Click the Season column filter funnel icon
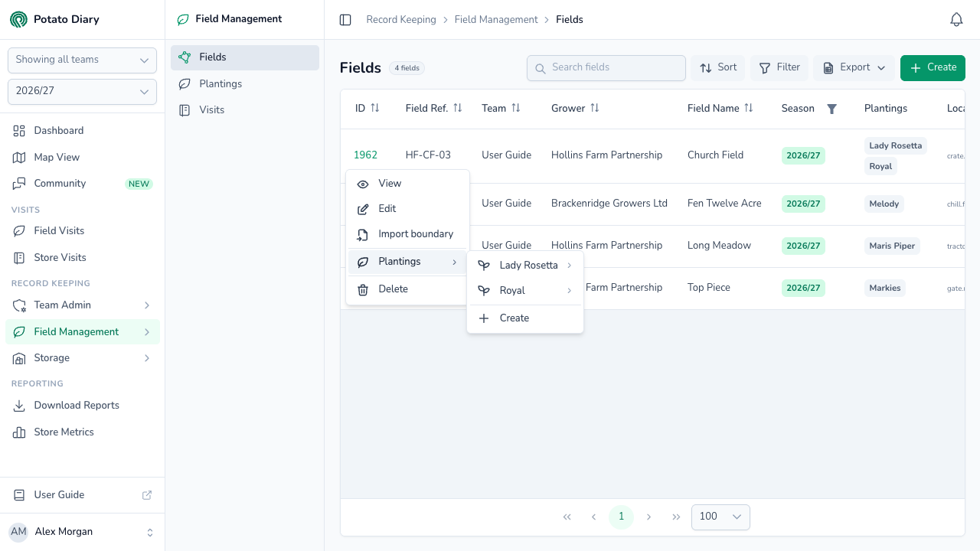This screenshot has width=980, height=551. point(831,109)
